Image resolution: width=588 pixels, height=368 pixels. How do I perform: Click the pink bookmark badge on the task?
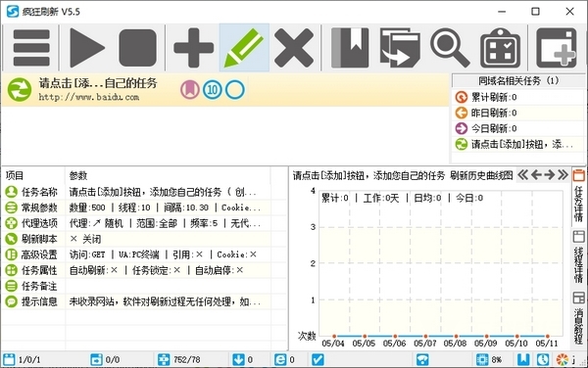[190, 90]
